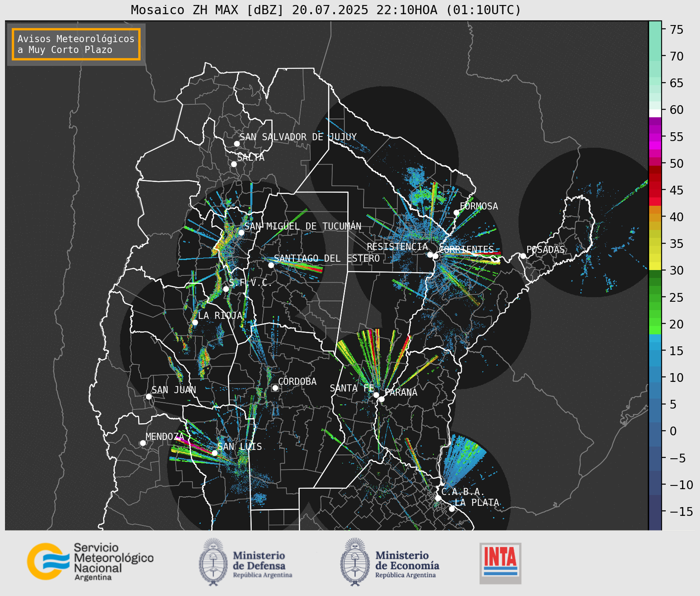Select the Posadas city marker
This screenshot has height=596, width=700.
[523, 256]
